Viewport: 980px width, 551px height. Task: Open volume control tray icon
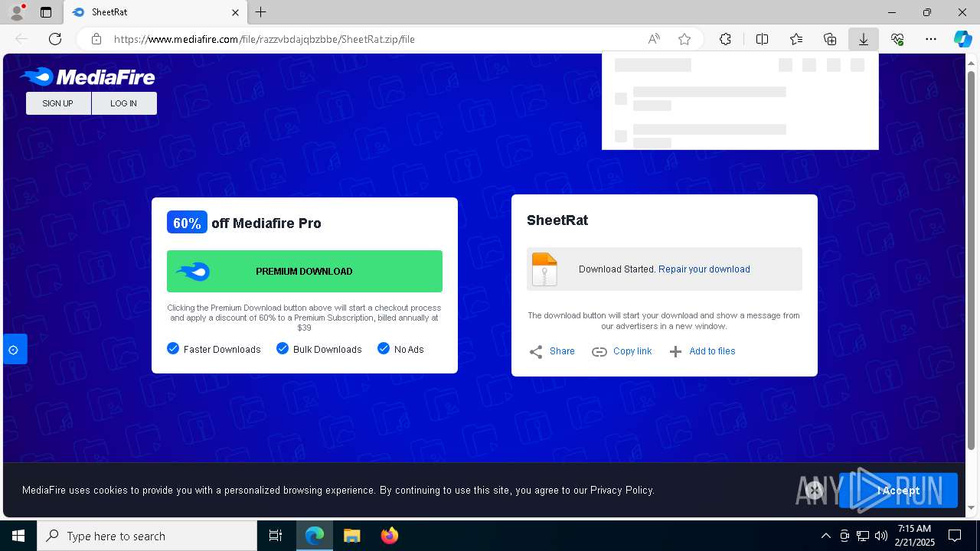click(x=880, y=536)
